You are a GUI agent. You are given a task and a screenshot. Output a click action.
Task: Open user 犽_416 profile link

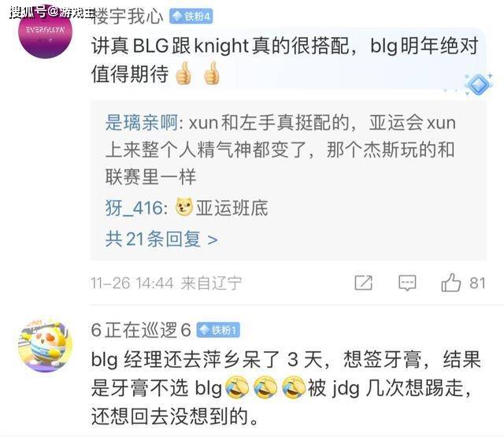[134, 208]
